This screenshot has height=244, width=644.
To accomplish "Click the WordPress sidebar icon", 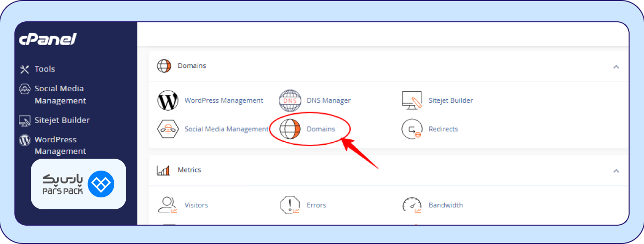I will [x=25, y=140].
